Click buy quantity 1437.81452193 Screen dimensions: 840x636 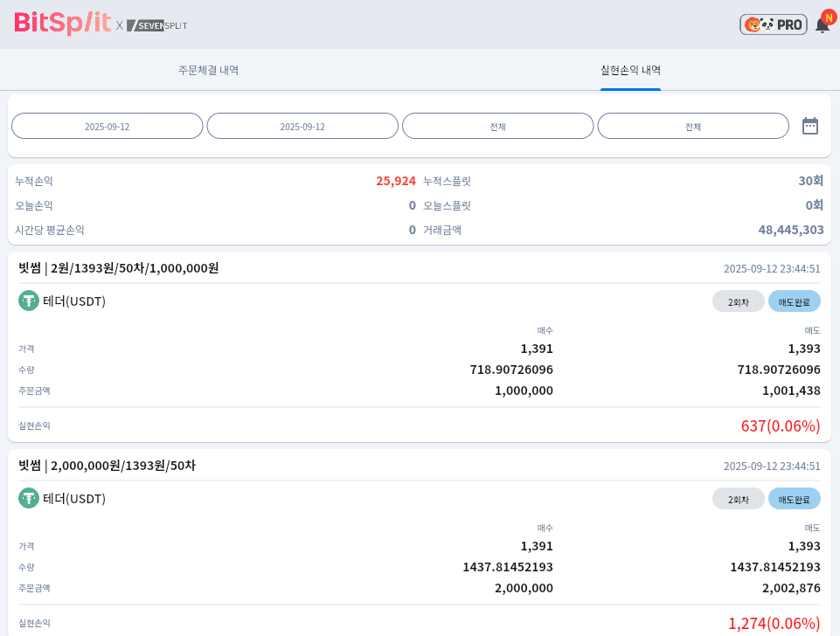[x=508, y=568]
